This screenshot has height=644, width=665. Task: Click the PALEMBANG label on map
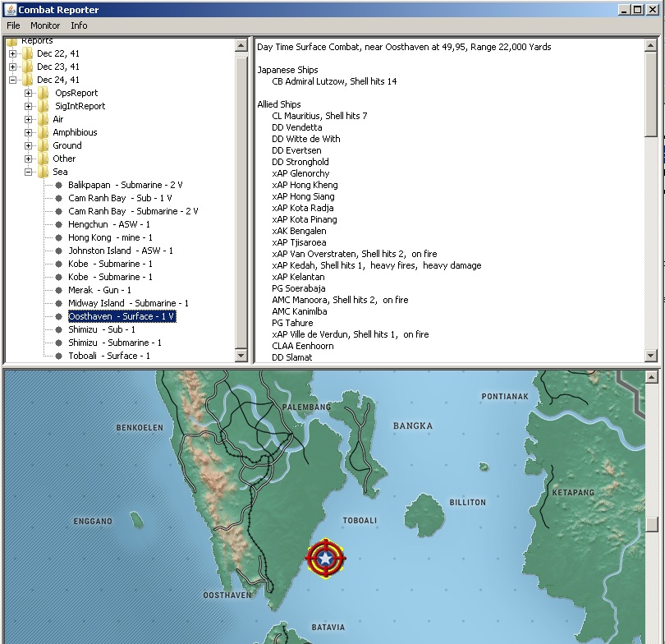(306, 407)
